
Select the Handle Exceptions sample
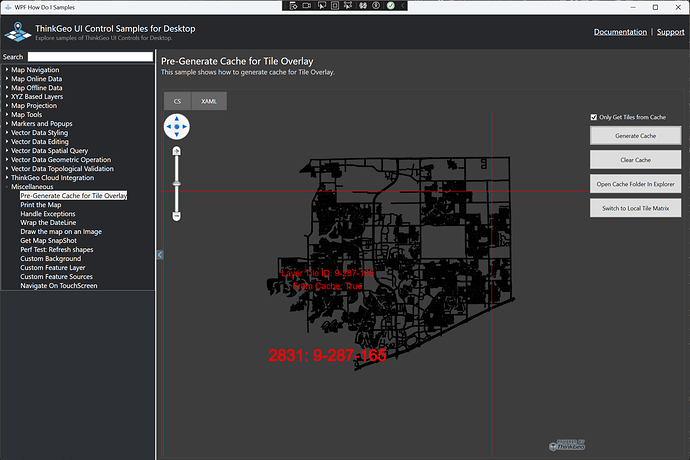(x=48, y=214)
